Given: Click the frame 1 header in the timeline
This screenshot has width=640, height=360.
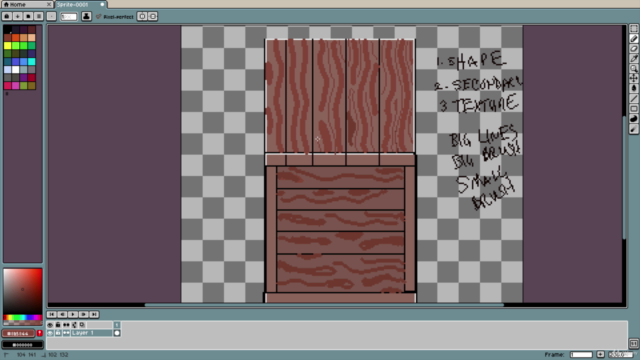Looking at the screenshot, I should tap(117, 325).
